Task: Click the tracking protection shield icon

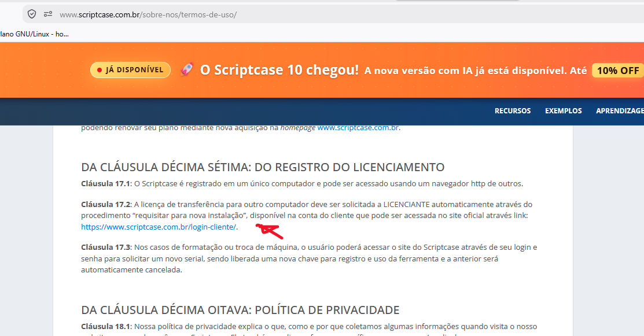Action: tap(32, 14)
